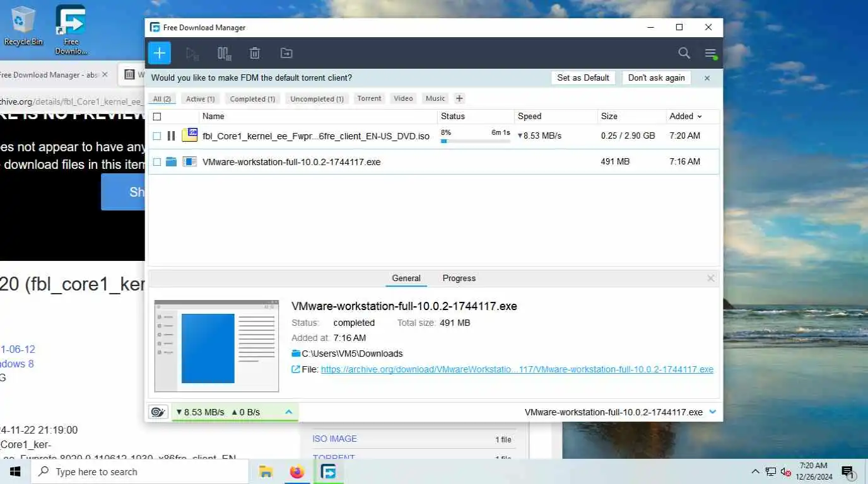Sort by the Added column dropdown arrow
Image resolution: width=868 pixels, height=484 pixels.
[700, 117]
